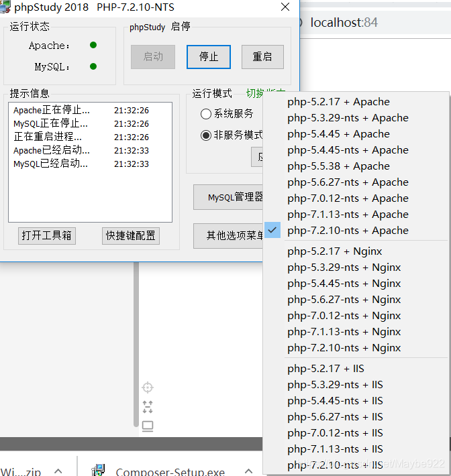Image resolution: width=451 pixels, height=476 pixels.
Task: Choose php-5.3.29-nts + Nginx
Action: 356,267
